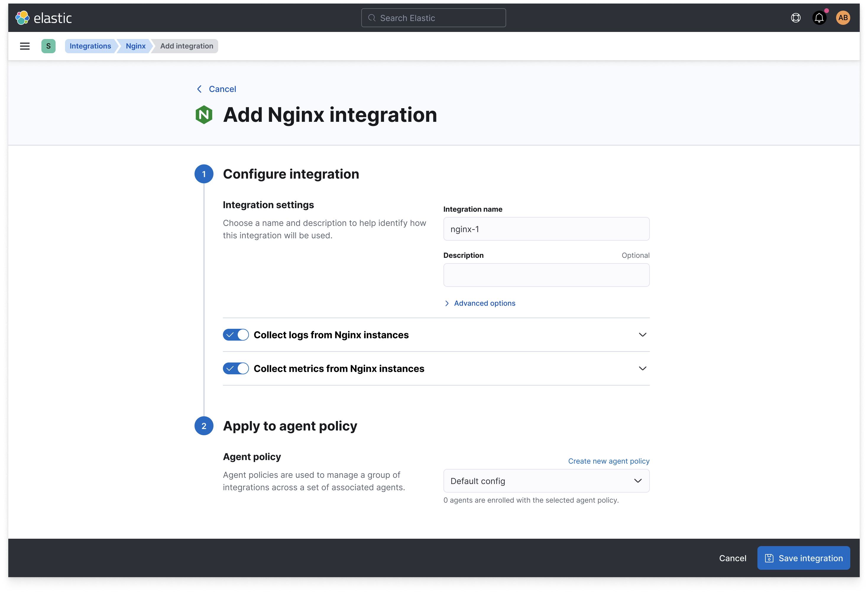This screenshot has width=868, height=594.
Task: Disable collecting logs from Nginx instances
Action: pyautogui.click(x=236, y=335)
